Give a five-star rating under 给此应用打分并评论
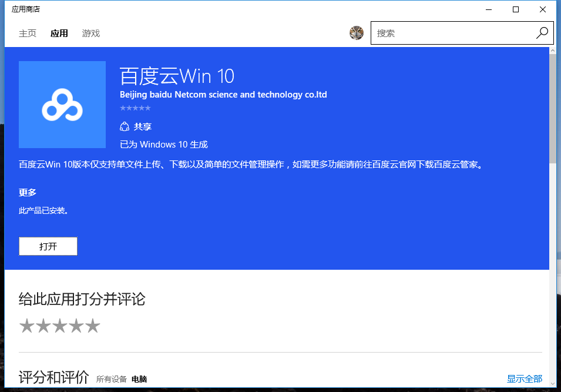 (x=93, y=326)
